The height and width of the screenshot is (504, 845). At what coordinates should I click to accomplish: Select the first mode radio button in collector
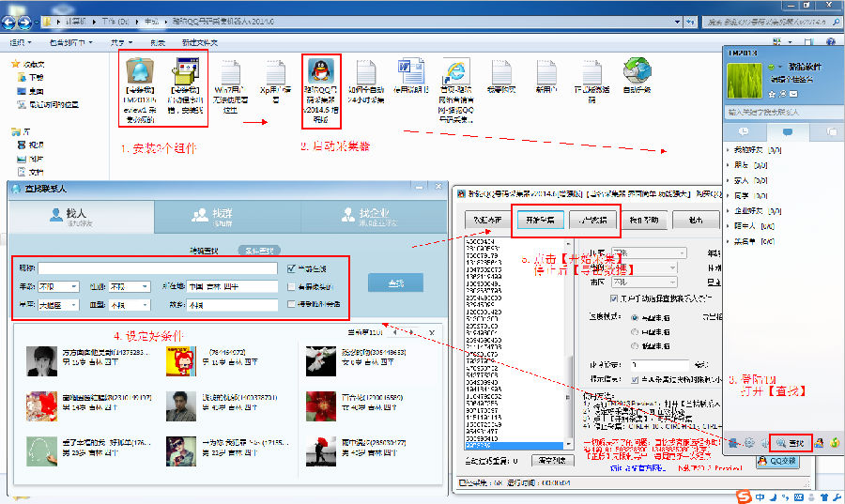635,317
